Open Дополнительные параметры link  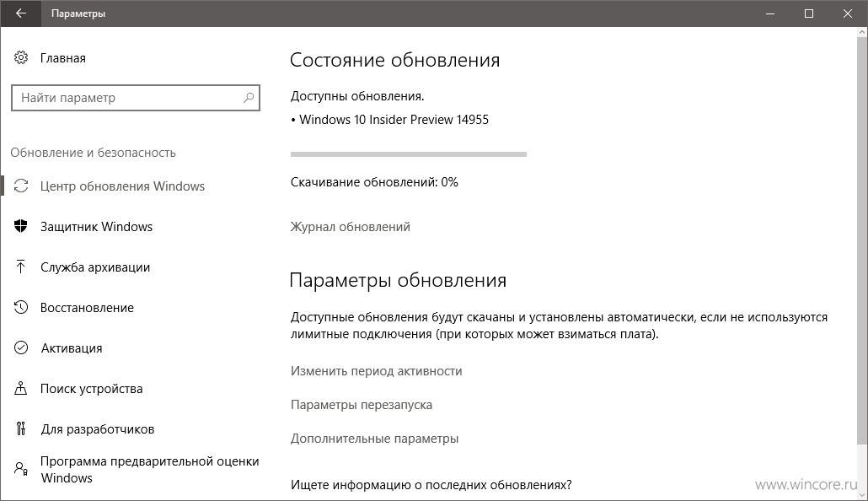point(375,439)
